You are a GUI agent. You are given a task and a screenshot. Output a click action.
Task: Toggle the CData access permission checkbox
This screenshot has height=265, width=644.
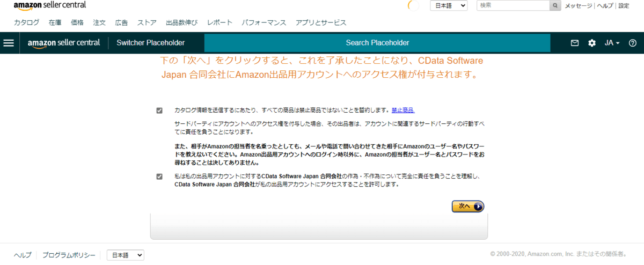pyautogui.click(x=159, y=176)
